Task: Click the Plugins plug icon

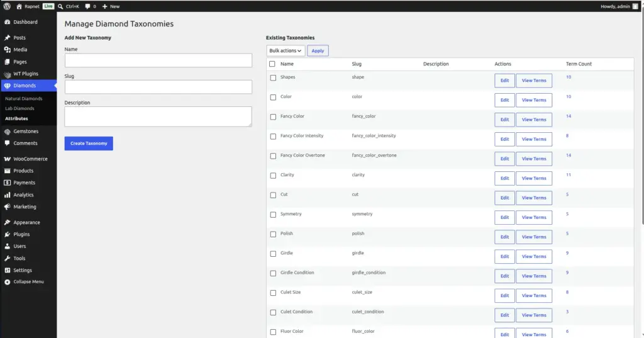Action: click(x=7, y=234)
